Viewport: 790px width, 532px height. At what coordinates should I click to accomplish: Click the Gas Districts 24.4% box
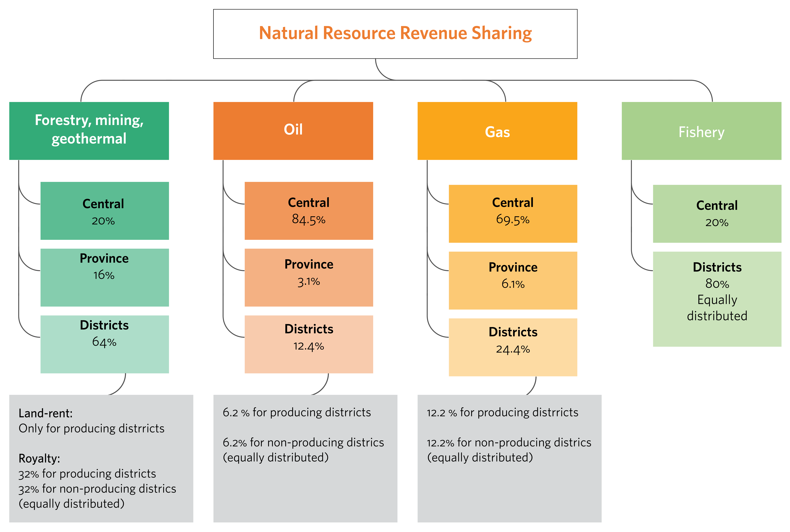coord(513,347)
